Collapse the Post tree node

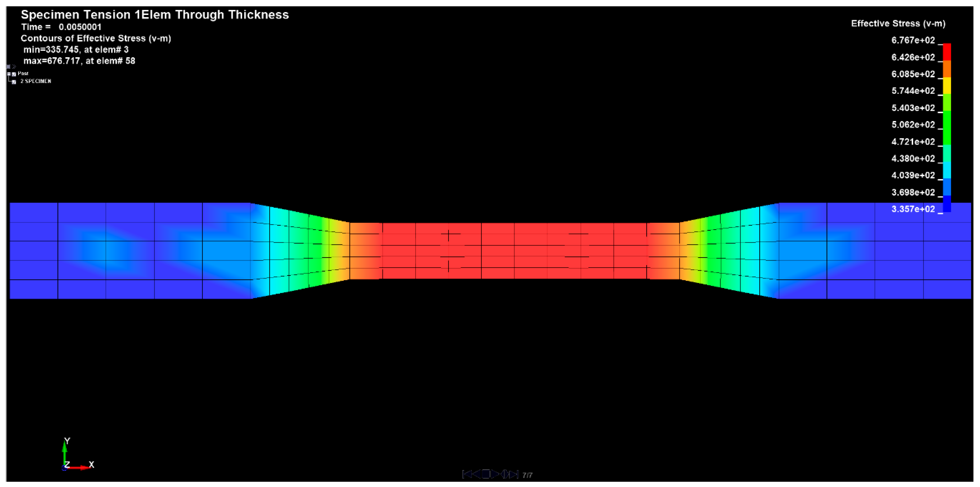click(x=9, y=74)
